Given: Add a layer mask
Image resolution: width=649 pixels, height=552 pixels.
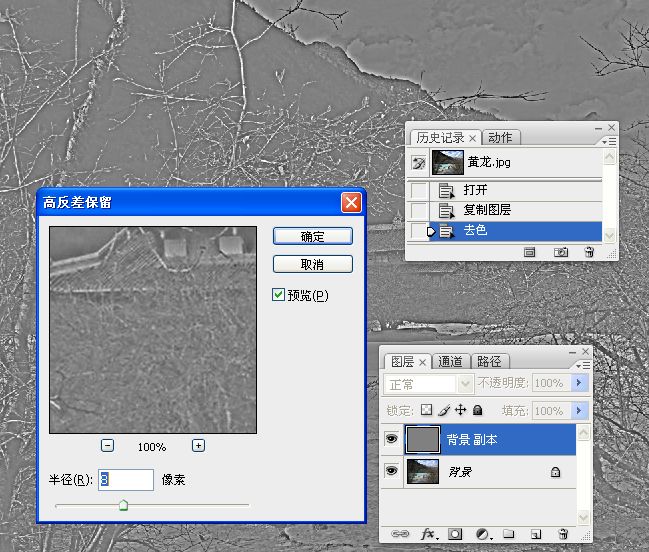Looking at the screenshot, I should point(455,534).
